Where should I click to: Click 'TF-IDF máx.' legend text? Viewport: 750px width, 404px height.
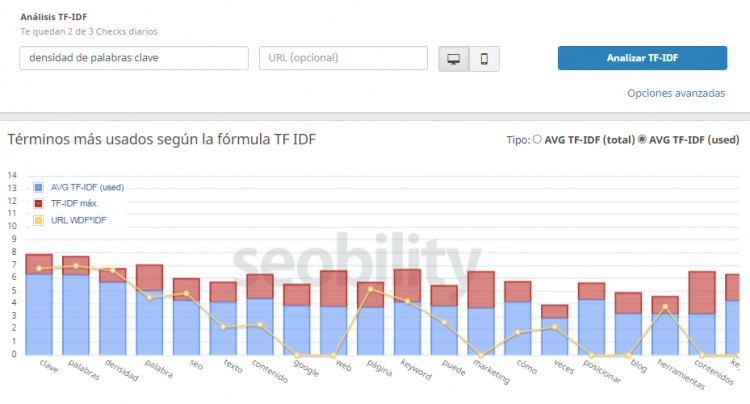pos(75,204)
